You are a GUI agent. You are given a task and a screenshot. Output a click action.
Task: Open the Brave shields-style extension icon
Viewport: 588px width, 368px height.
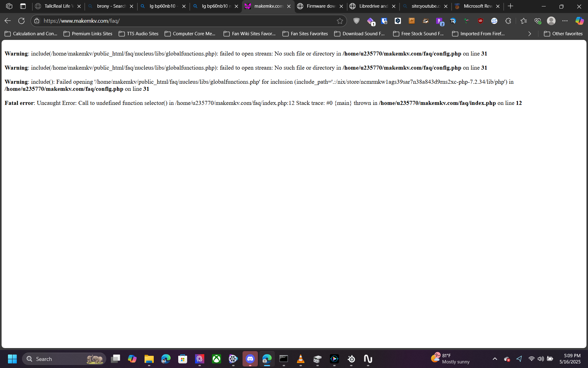(x=356, y=21)
